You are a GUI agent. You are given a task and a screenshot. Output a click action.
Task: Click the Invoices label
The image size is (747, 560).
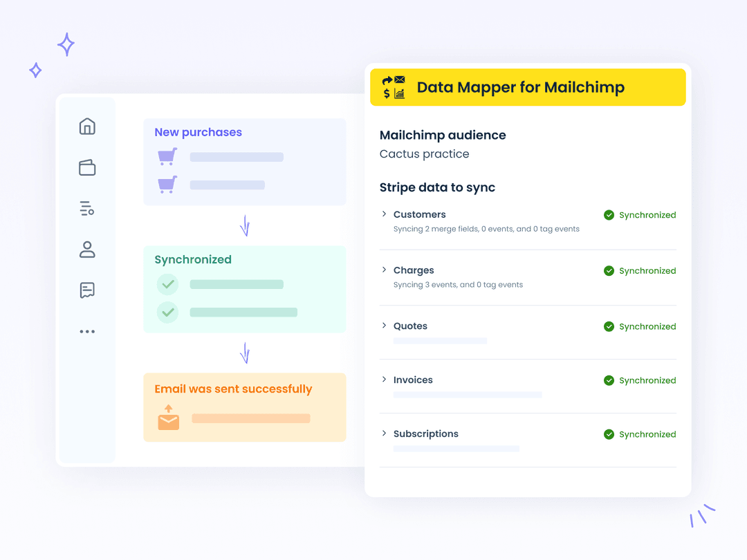click(x=413, y=380)
